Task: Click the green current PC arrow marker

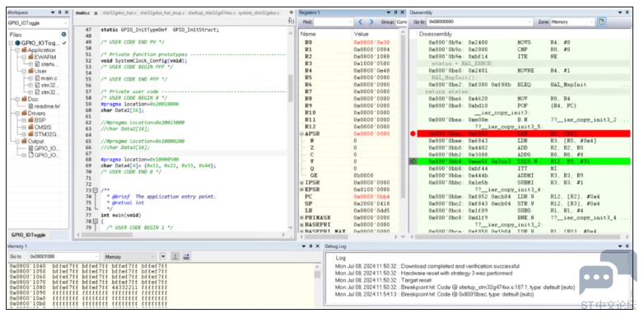Action: pyautogui.click(x=413, y=161)
